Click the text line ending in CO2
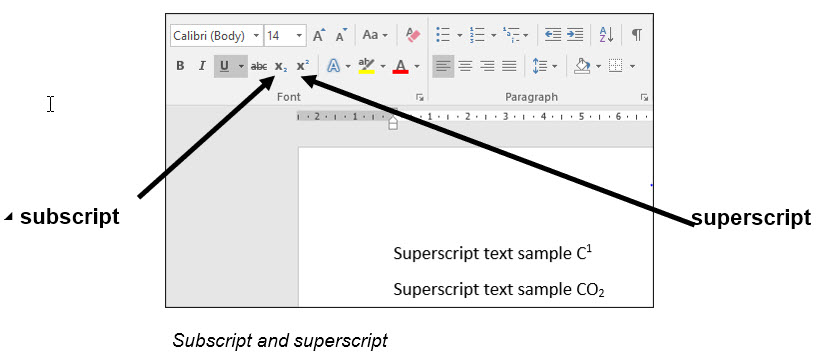This screenshot has width=828, height=360. tap(499, 289)
